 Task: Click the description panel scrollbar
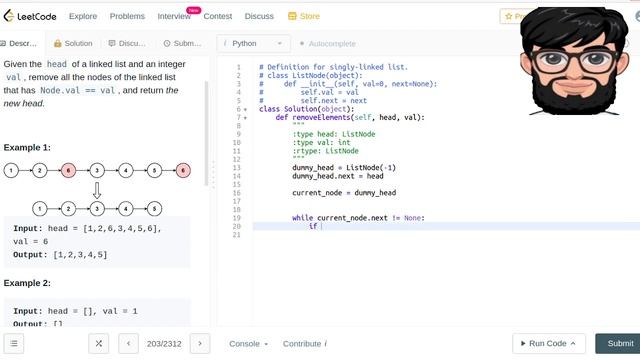pos(206,134)
